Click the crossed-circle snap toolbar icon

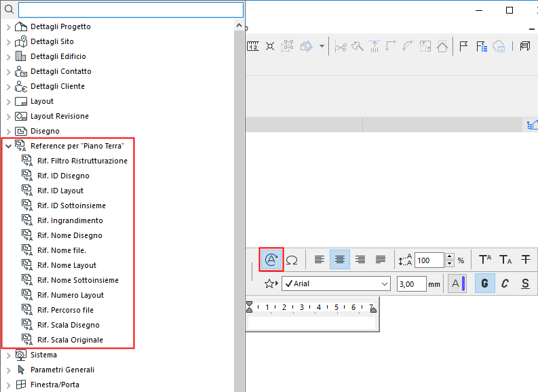coord(270,46)
